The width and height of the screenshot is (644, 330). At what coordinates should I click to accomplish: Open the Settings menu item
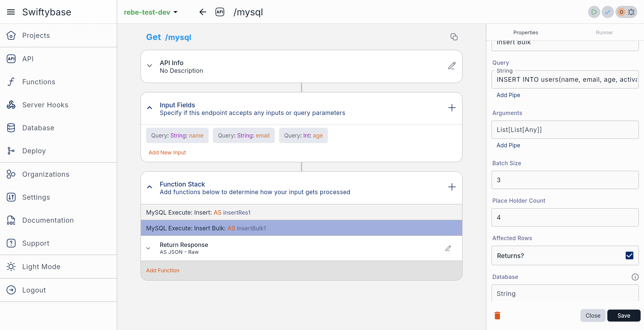(x=59, y=197)
